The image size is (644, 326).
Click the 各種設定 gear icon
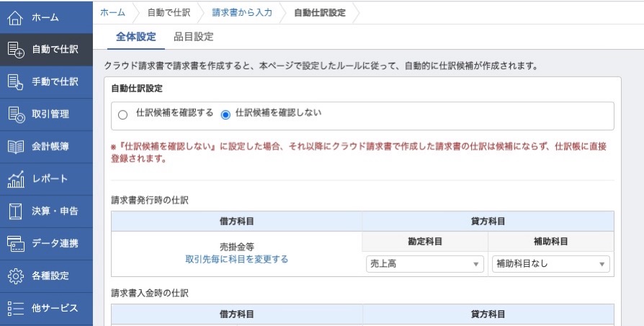point(16,276)
